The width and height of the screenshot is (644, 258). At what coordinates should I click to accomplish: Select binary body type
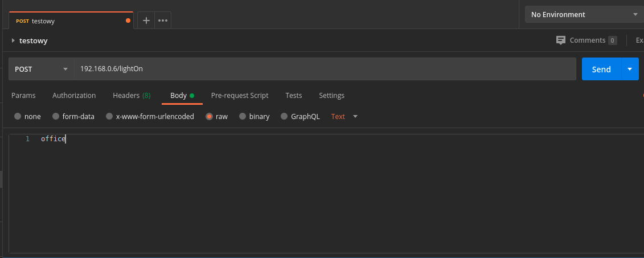[x=243, y=116]
